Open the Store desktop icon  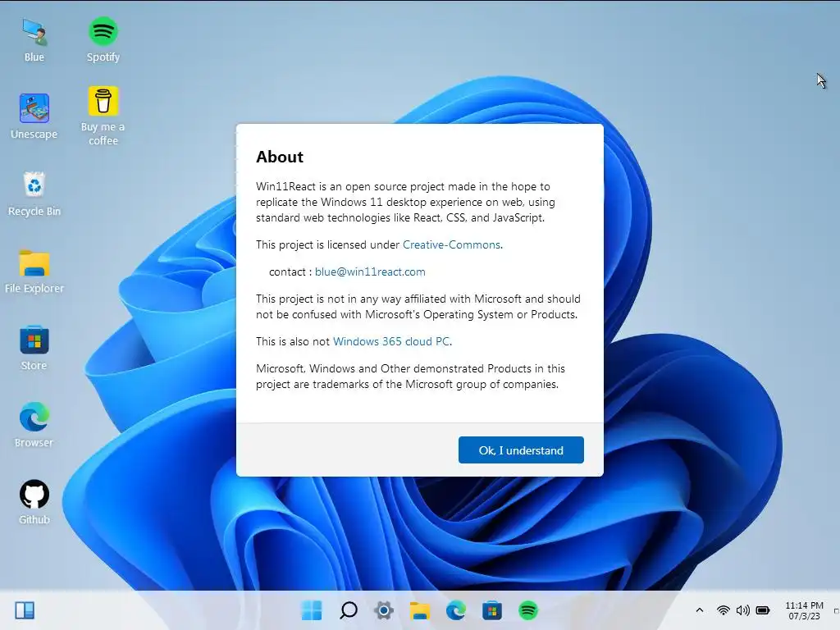[x=34, y=348]
